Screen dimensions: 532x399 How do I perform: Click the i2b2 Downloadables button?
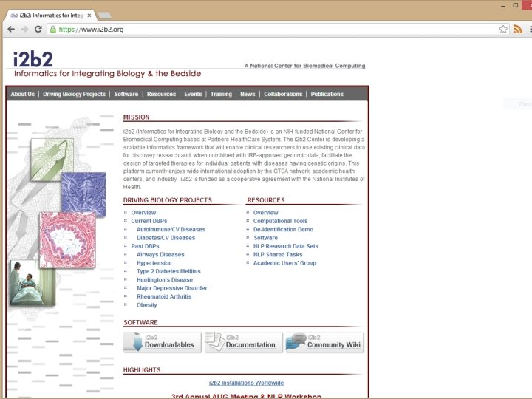click(x=162, y=342)
